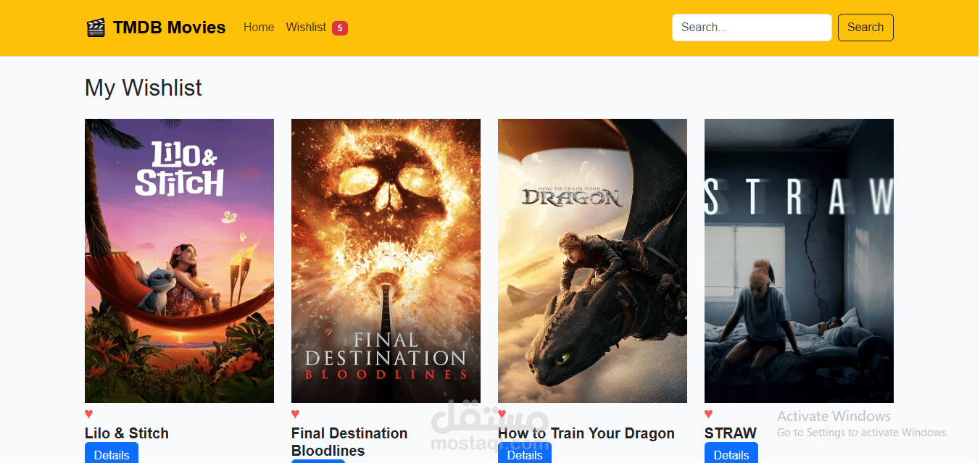Viewport: 980px width, 463px height.
Task: Click the TMDB Movies brand title
Action: 169,28
